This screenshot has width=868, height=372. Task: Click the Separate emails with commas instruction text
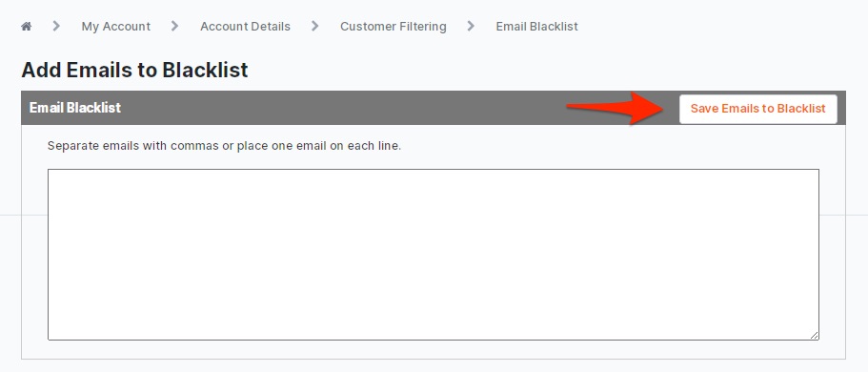224,146
